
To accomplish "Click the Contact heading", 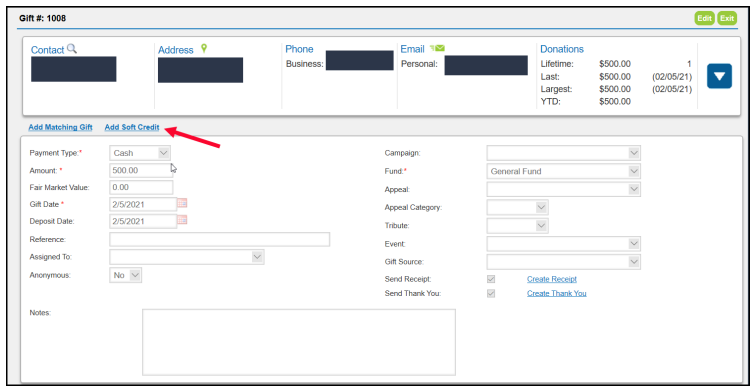I will tap(47, 50).
